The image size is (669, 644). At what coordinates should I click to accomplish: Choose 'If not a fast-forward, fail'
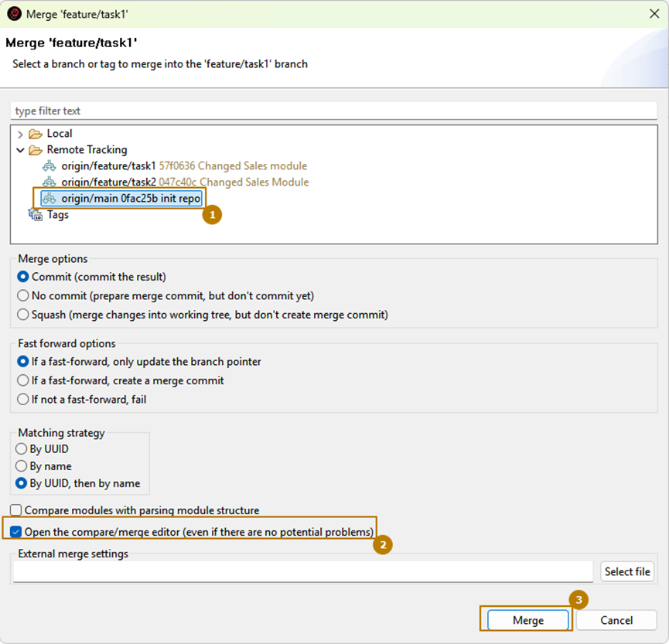tap(22, 400)
